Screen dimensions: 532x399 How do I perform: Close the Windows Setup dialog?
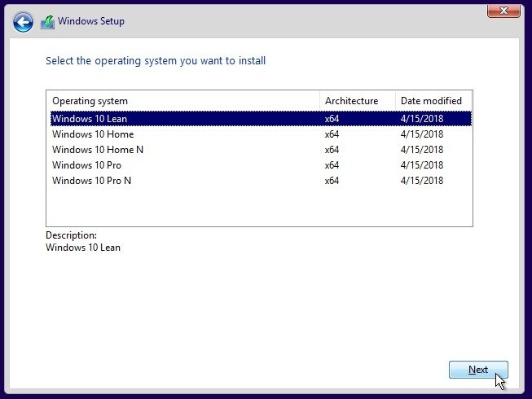[503, 11]
